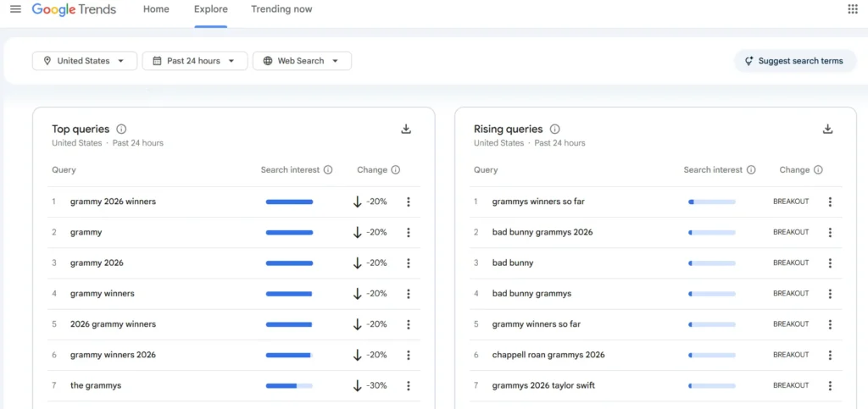Open more options for grammy query
The width and height of the screenshot is (868, 409).
pyautogui.click(x=409, y=233)
